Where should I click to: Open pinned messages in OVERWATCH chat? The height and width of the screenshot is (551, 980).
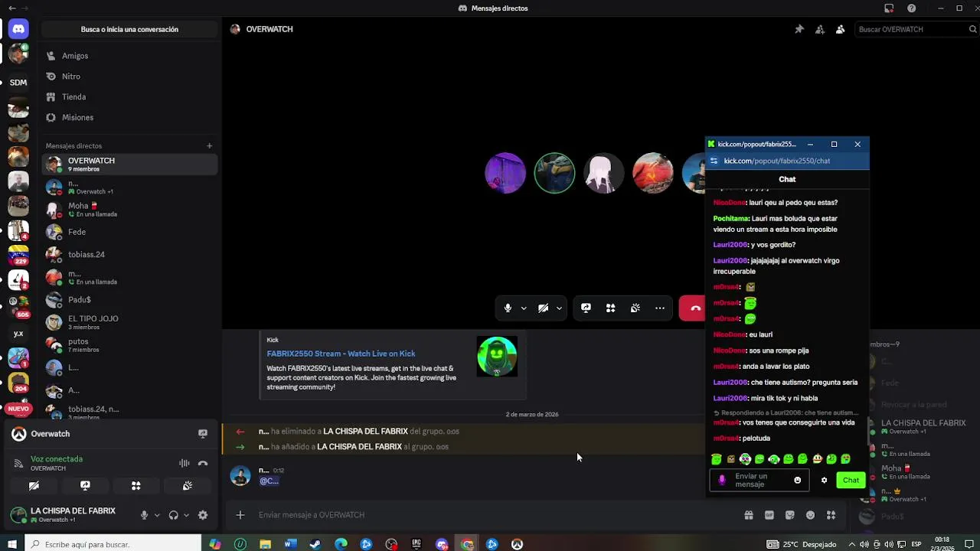pos(799,29)
